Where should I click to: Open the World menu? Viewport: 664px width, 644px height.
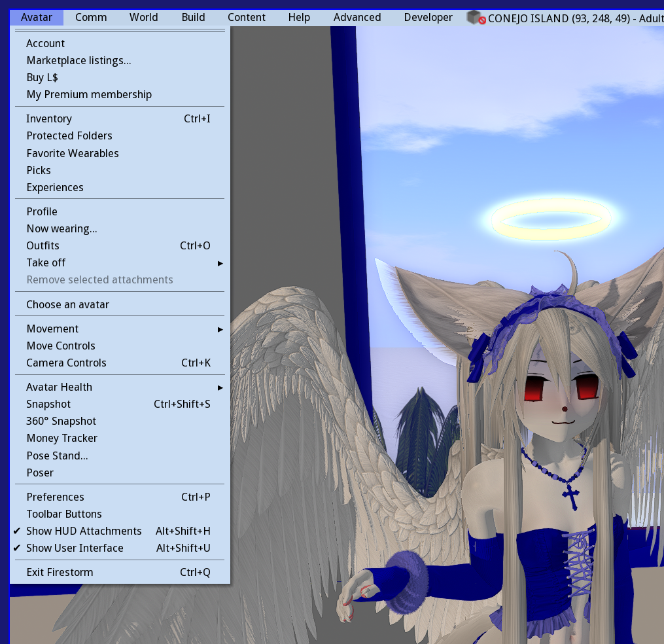pyautogui.click(x=143, y=18)
